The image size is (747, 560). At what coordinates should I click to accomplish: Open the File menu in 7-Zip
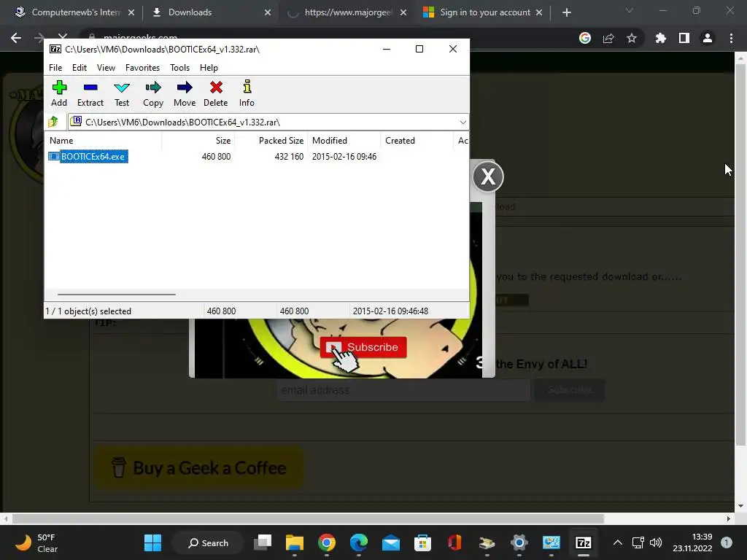[55, 68]
